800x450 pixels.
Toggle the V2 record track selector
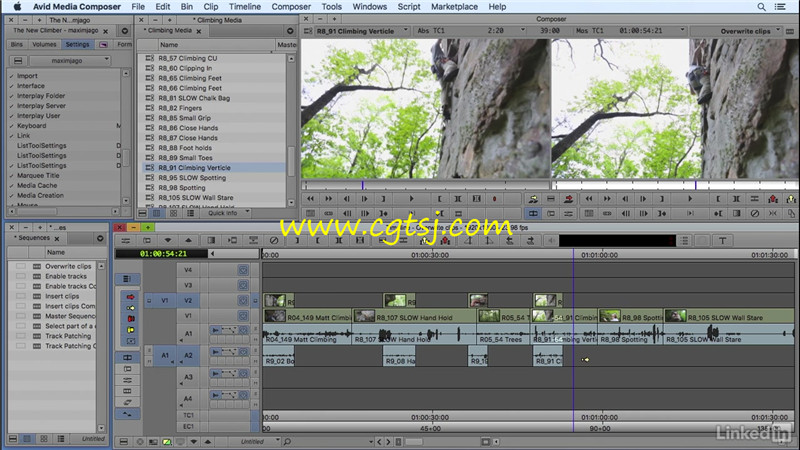pos(188,301)
